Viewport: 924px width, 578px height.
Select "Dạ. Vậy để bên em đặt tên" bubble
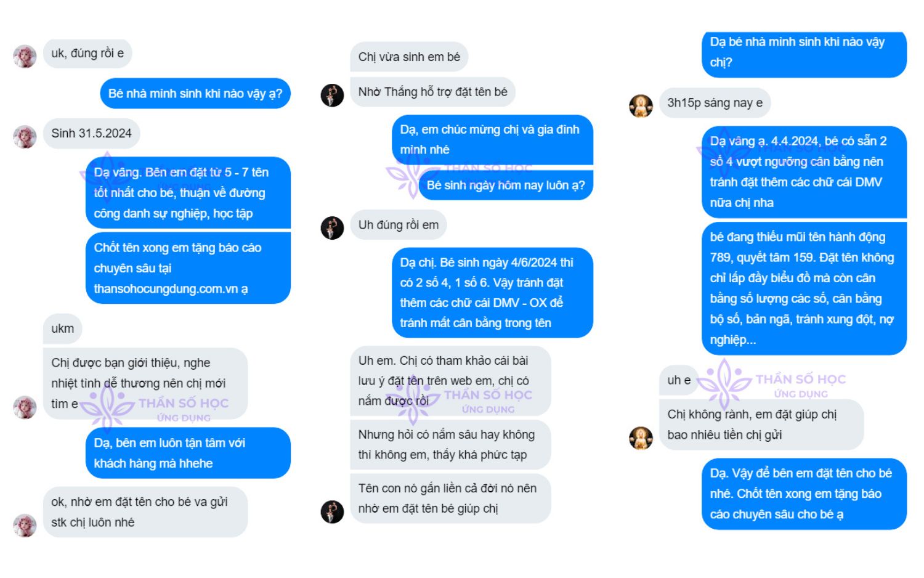point(803,494)
